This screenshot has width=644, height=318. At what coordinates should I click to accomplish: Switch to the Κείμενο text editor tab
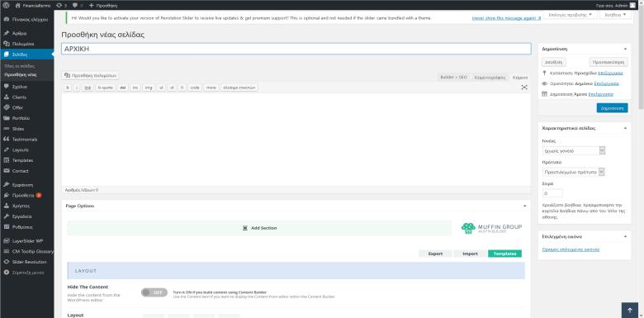(520, 78)
